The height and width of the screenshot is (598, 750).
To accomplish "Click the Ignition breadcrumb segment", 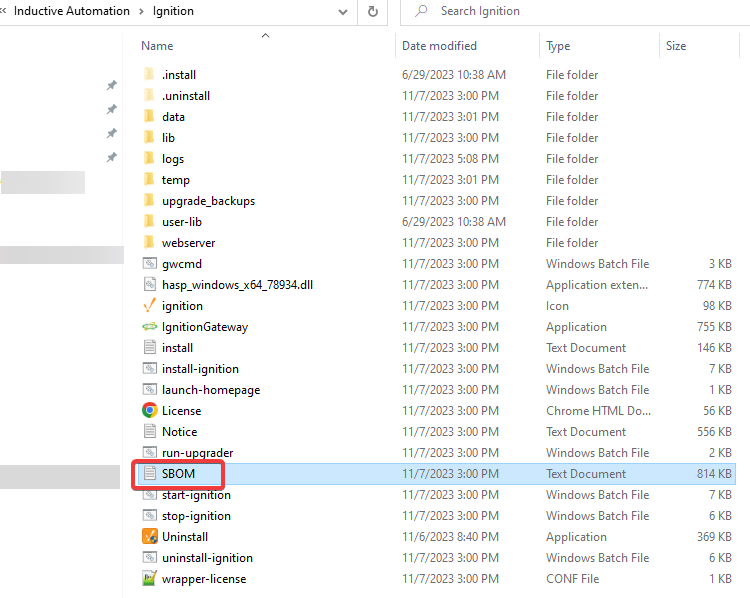I will [173, 11].
